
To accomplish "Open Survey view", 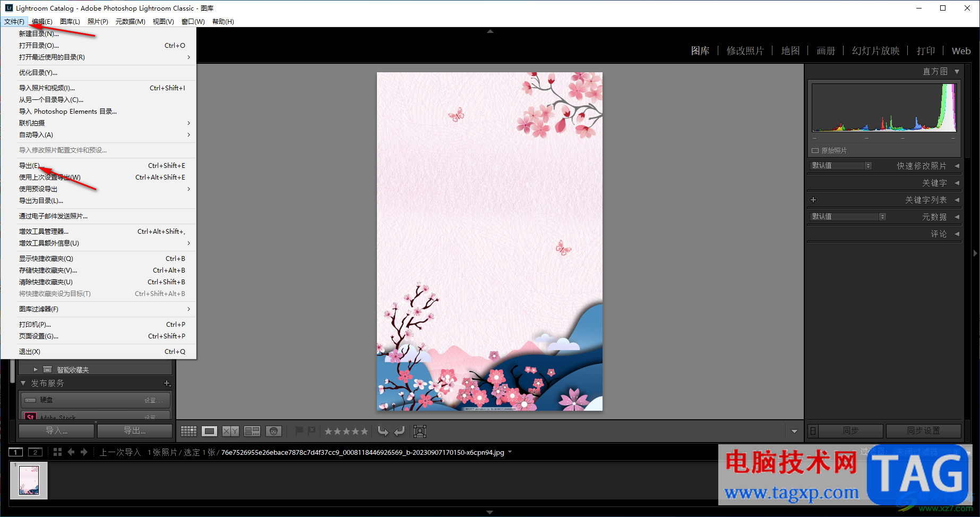I will coord(252,431).
